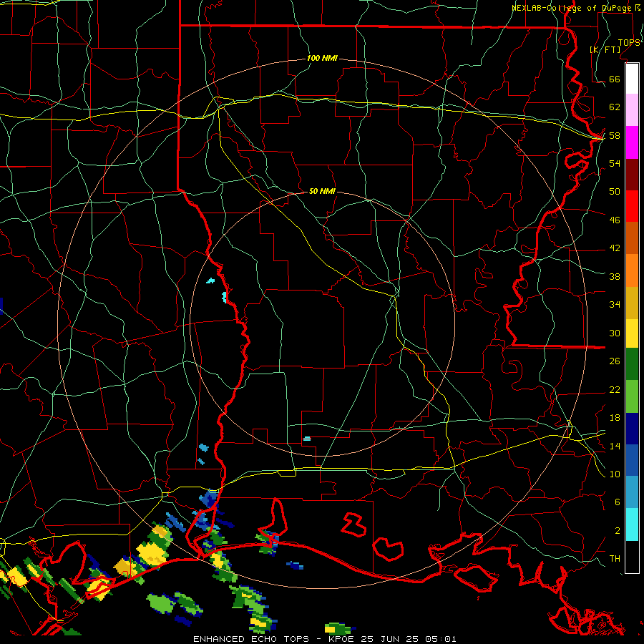Viewport: 644px width, 644px height.
Task: Click the legend value '58'
Action: click(x=615, y=135)
